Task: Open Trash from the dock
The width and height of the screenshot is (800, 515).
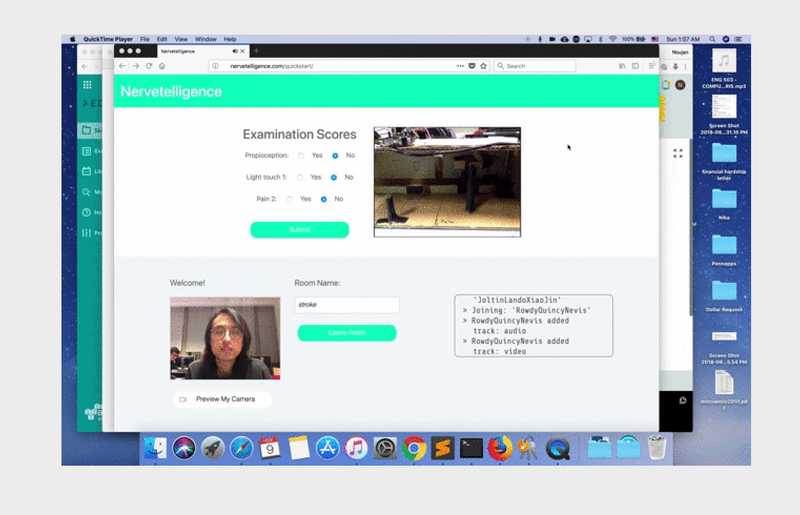Action: tap(657, 448)
